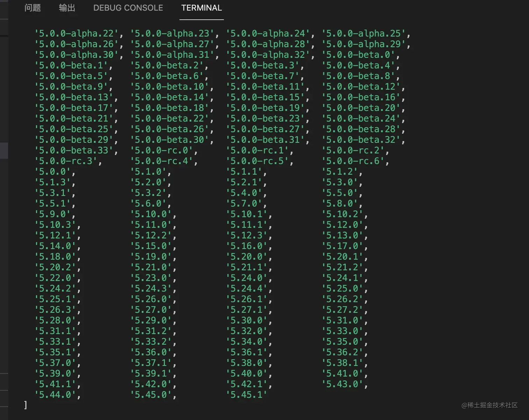Select the TERMINAL tab
The width and height of the screenshot is (529, 420).
[x=202, y=8]
